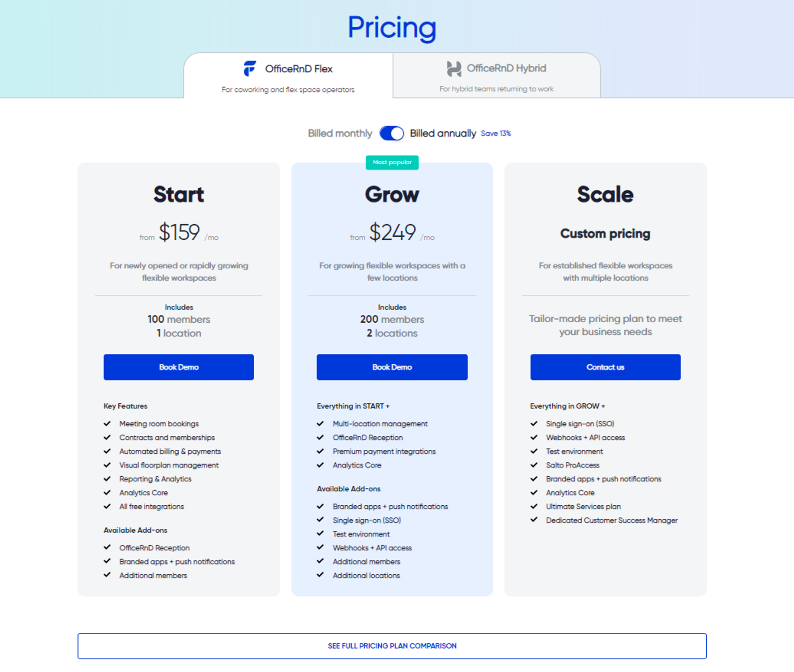Click the Most popular badge on Grow
794x672 pixels.
point(392,162)
